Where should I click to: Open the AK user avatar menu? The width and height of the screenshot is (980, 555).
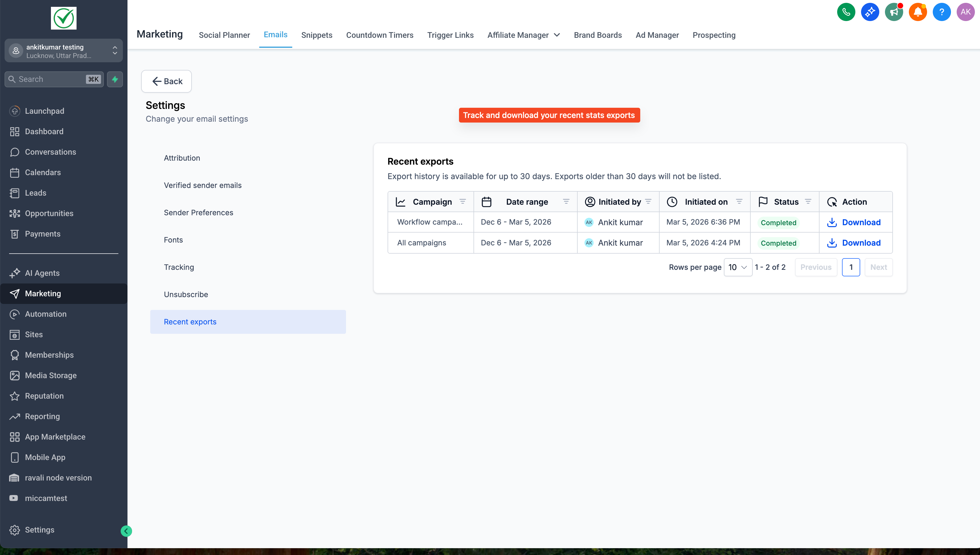tap(965, 12)
